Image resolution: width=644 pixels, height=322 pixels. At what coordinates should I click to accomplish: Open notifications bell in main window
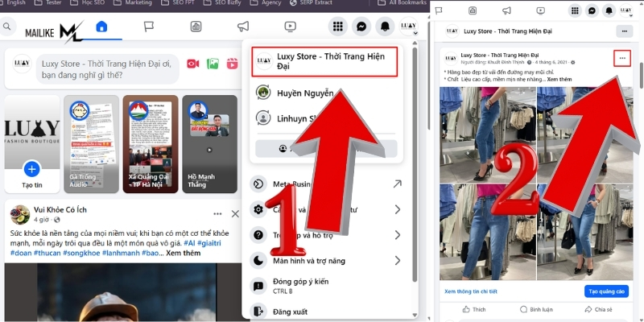pos(385,27)
